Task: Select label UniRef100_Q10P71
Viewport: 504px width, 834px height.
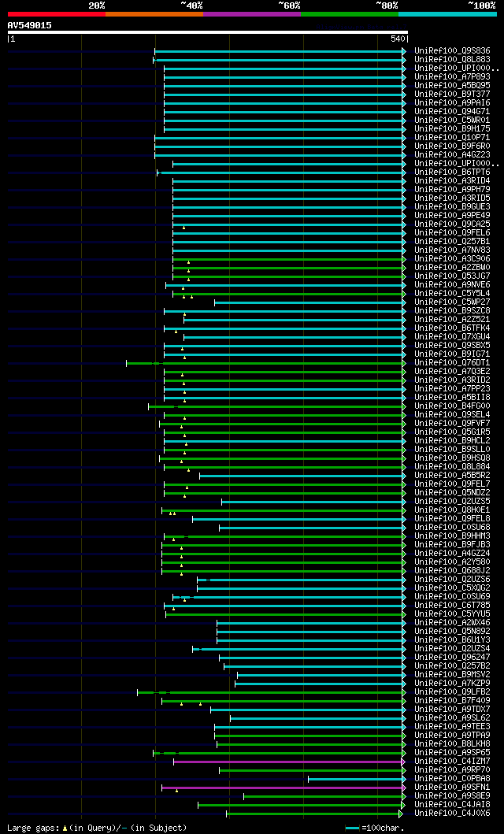Action: (x=453, y=138)
